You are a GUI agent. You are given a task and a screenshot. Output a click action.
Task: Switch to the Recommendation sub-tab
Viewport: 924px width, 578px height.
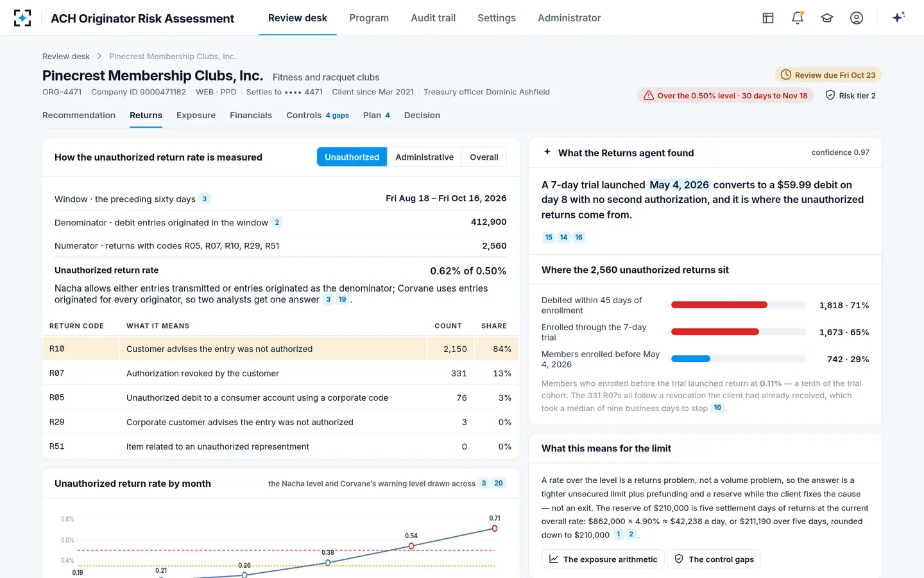(79, 116)
